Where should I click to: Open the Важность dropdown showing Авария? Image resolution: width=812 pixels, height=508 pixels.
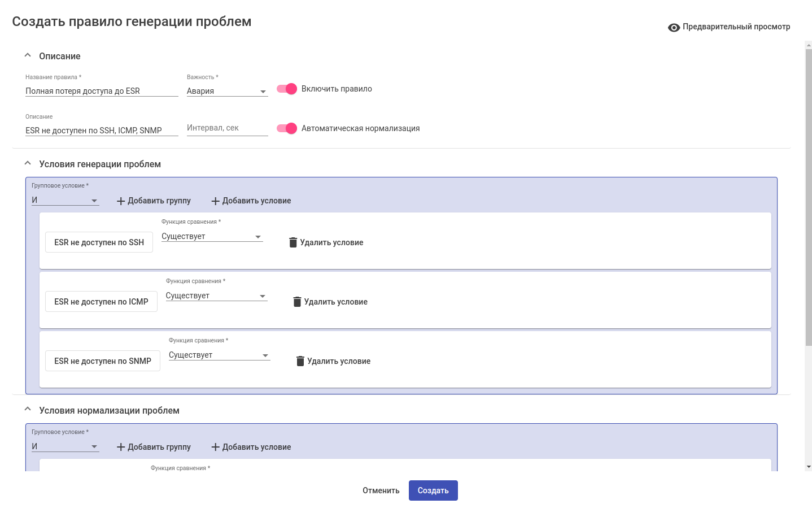point(227,91)
